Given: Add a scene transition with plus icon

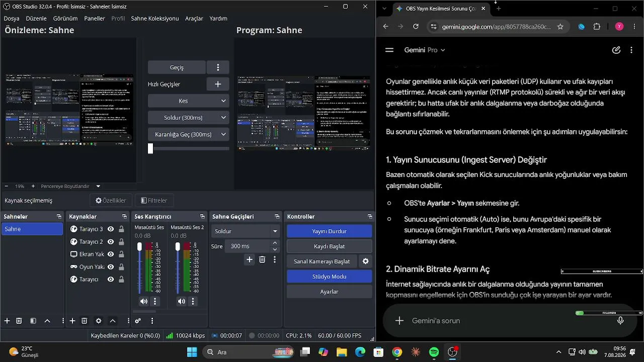Looking at the screenshot, I should 250,259.
